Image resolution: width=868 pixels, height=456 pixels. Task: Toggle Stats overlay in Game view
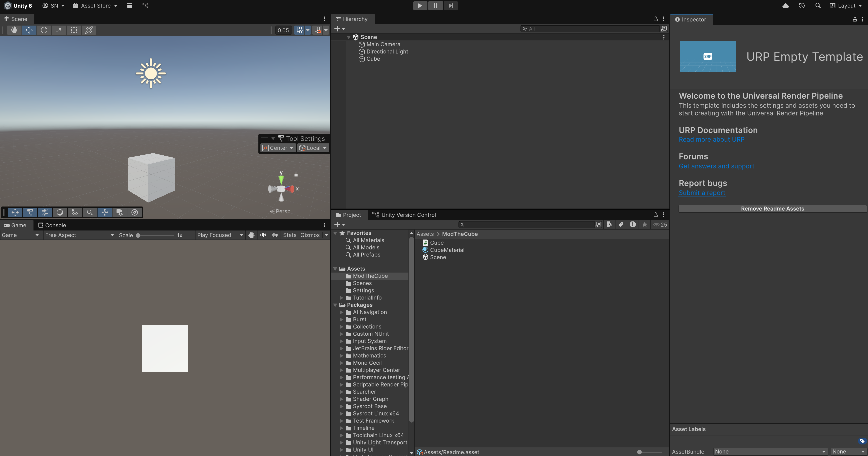[x=289, y=235]
